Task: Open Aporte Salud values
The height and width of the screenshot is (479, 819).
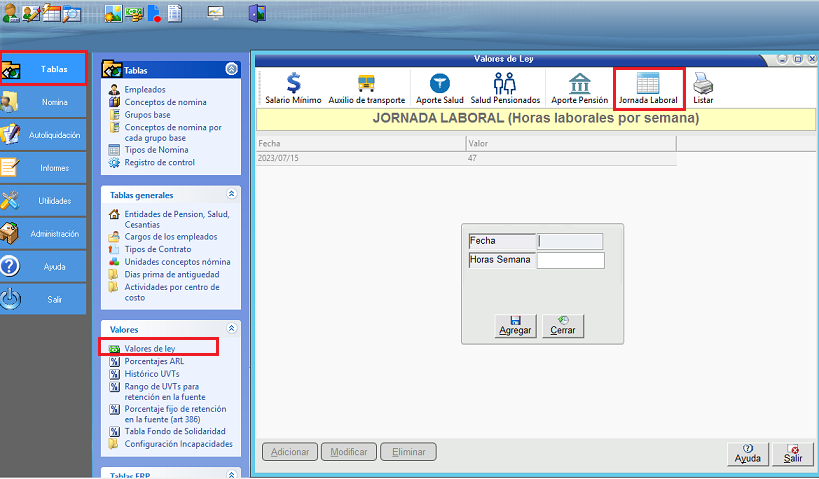Action: (x=440, y=88)
